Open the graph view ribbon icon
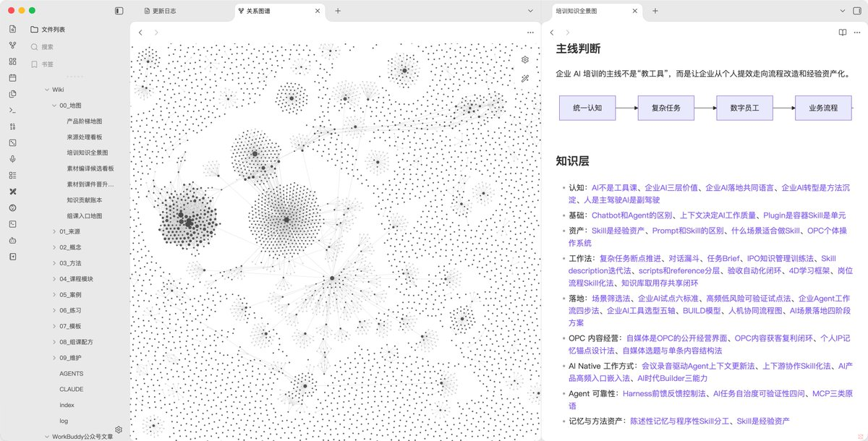This screenshot has height=441, width=868. point(12,45)
